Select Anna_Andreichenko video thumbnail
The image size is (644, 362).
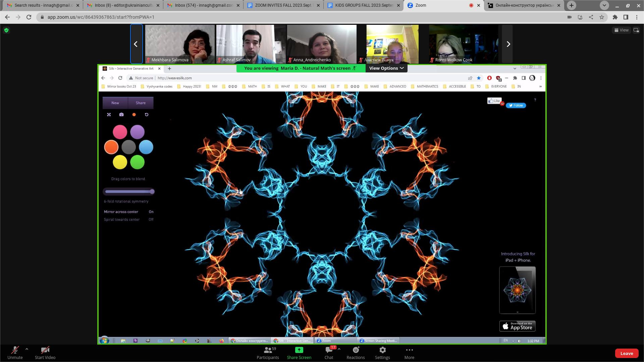(321, 44)
